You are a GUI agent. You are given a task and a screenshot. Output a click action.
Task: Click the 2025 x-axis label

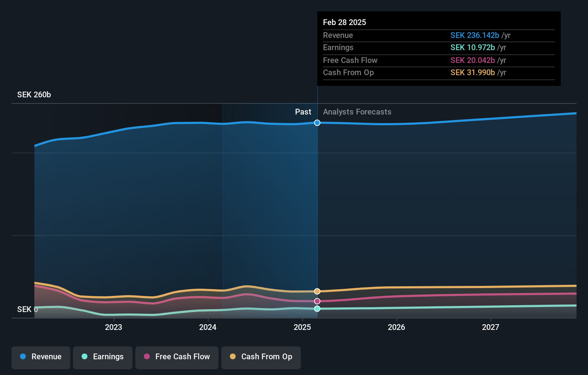(302, 327)
